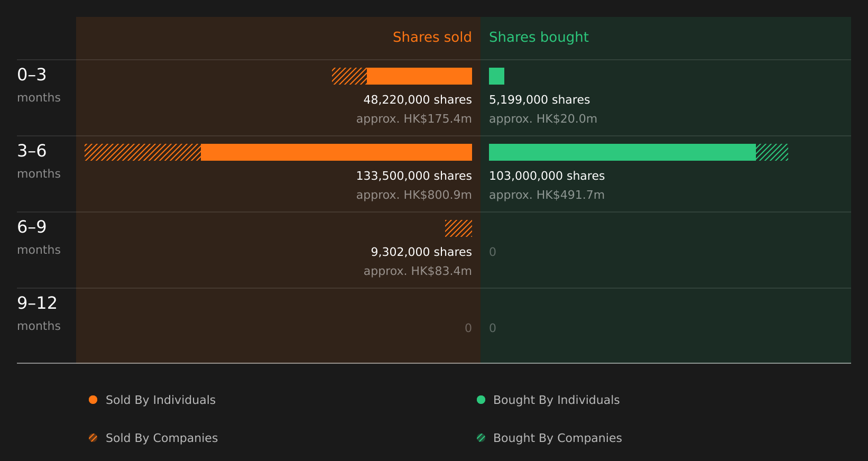Click the hatched orange sold bar for 6–9 months
Screen dimensions: 868x461
pos(458,228)
